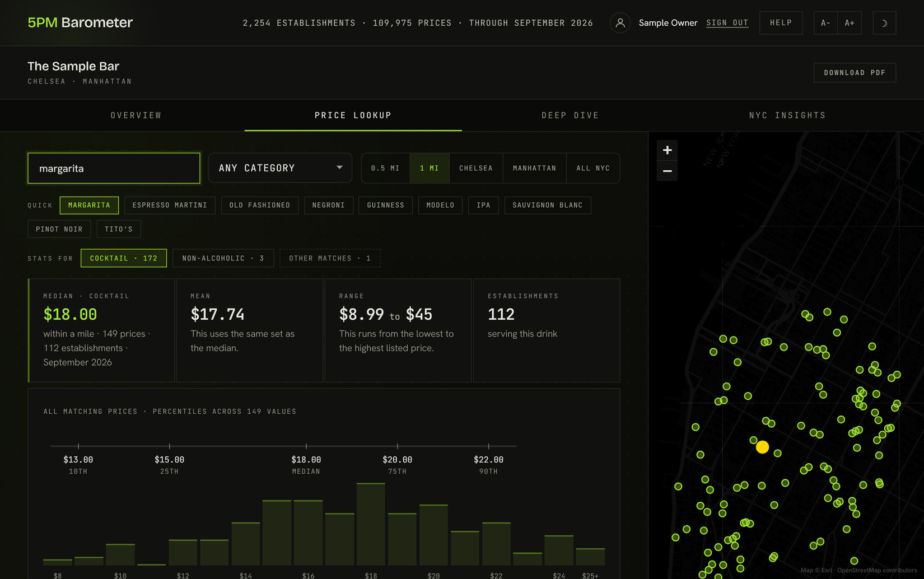The width and height of the screenshot is (924, 579).
Task: Choose Sauvignon Blanc quick search
Action: (548, 205)
